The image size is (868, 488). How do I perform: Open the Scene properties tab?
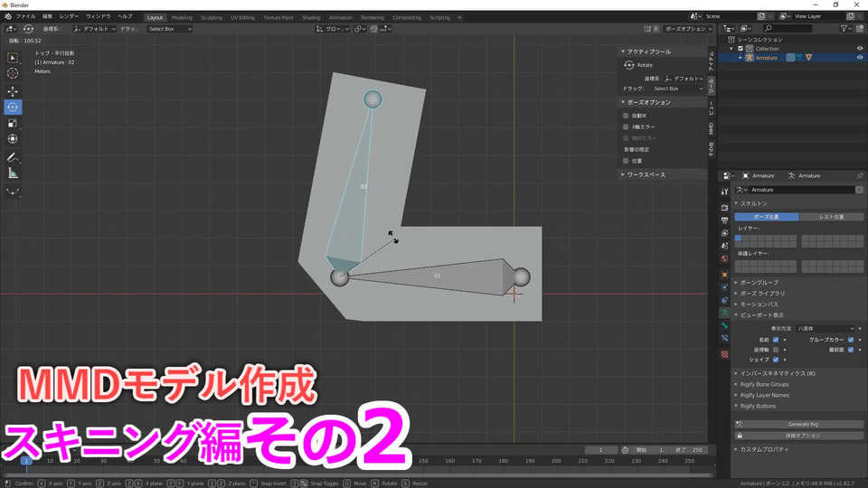[724, 246]
